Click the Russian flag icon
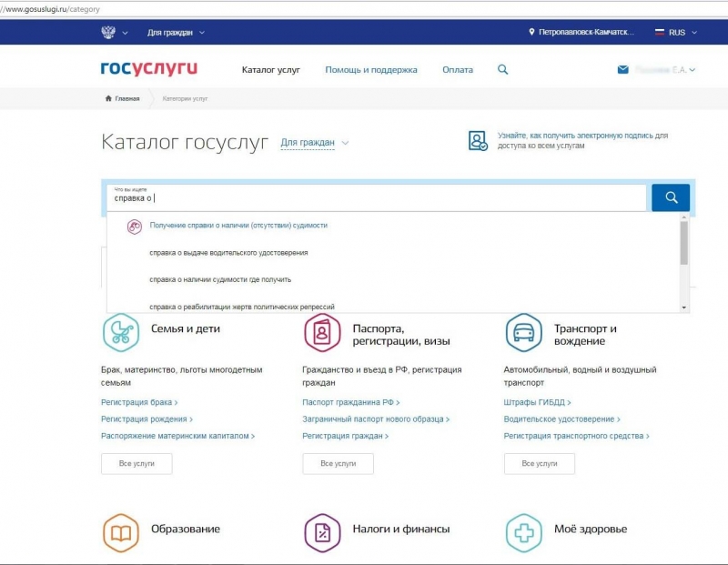728x565 pixels. (659, 32)
